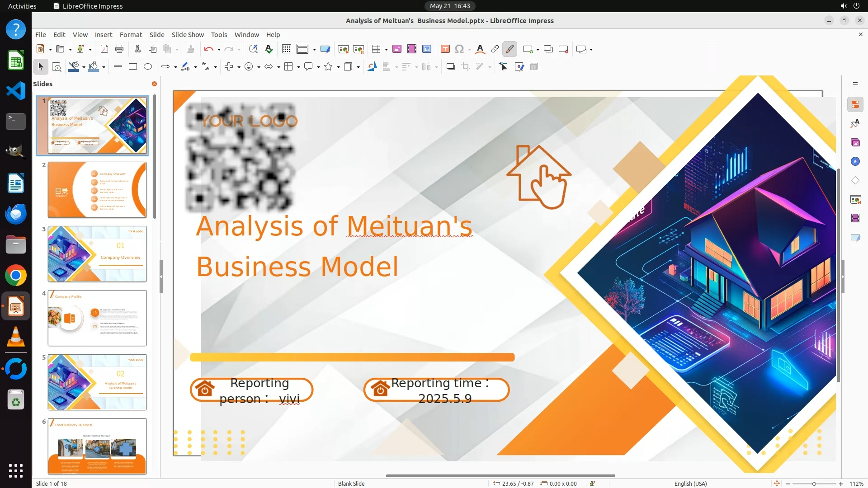Open the Slide Show menu
The width and height of the screenshot is (868, 488).
pos(188,35)
